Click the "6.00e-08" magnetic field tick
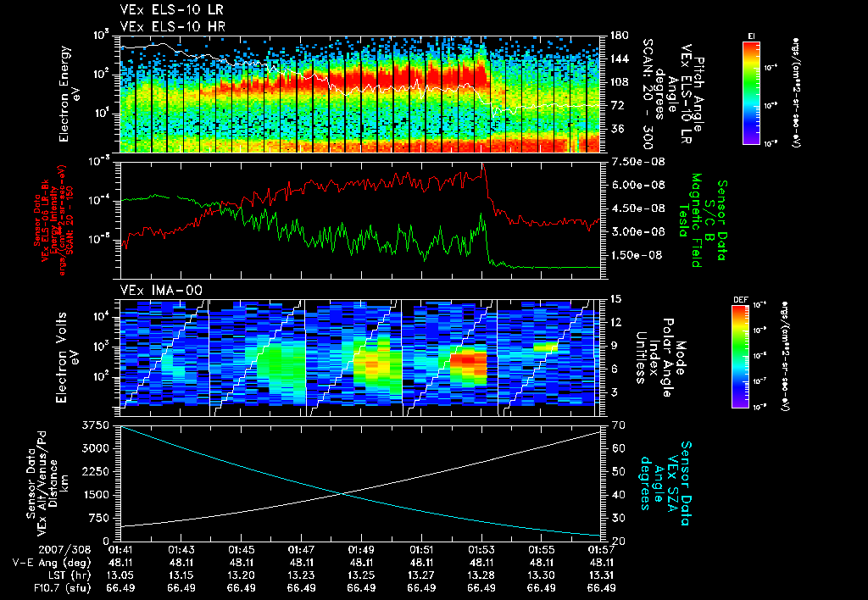 pyautogui.click(x=637, y=185)
